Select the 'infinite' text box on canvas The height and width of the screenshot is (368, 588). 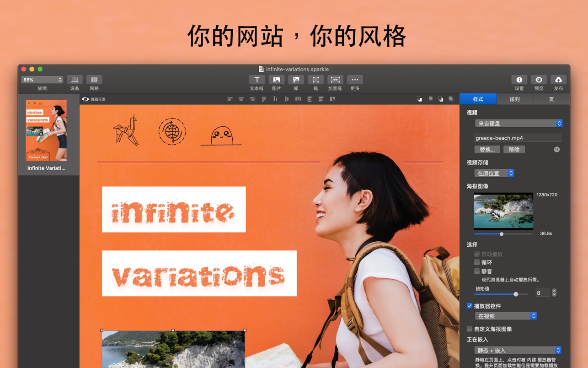[x=174, y=209]
